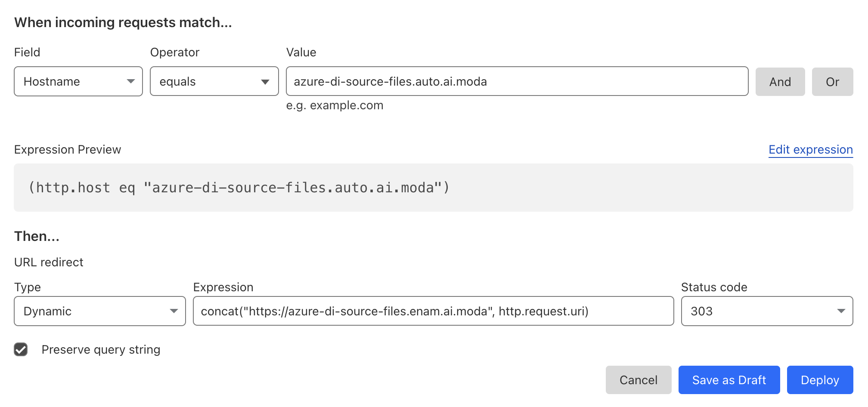Cancel the redirect rule
Viewport: 868px width, 407px height.
point(638,380)
